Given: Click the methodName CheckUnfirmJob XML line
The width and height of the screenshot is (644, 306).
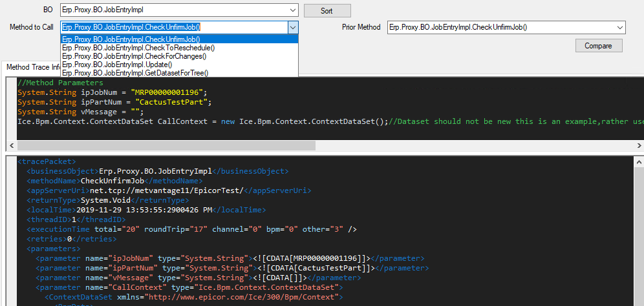Looking at the screenshot, I should [x=114, y=181].
